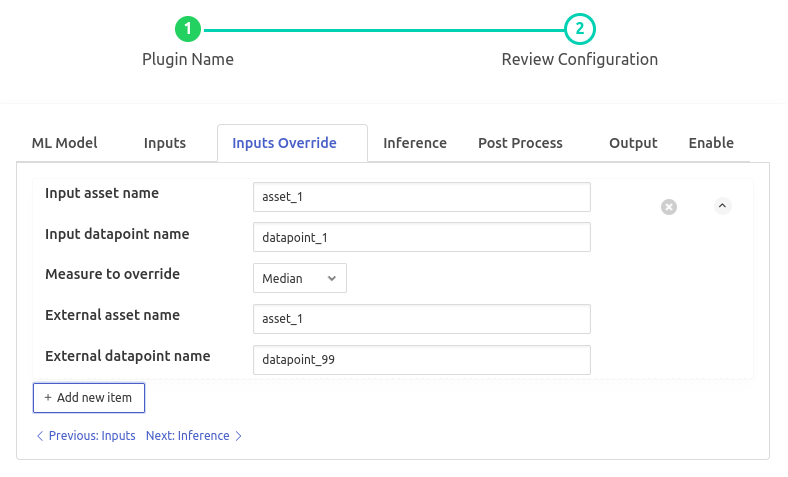The width and height of the screenshot is (788, 477).
Task: Go back via Previous: Inputs link
Action: coord(86,436)
